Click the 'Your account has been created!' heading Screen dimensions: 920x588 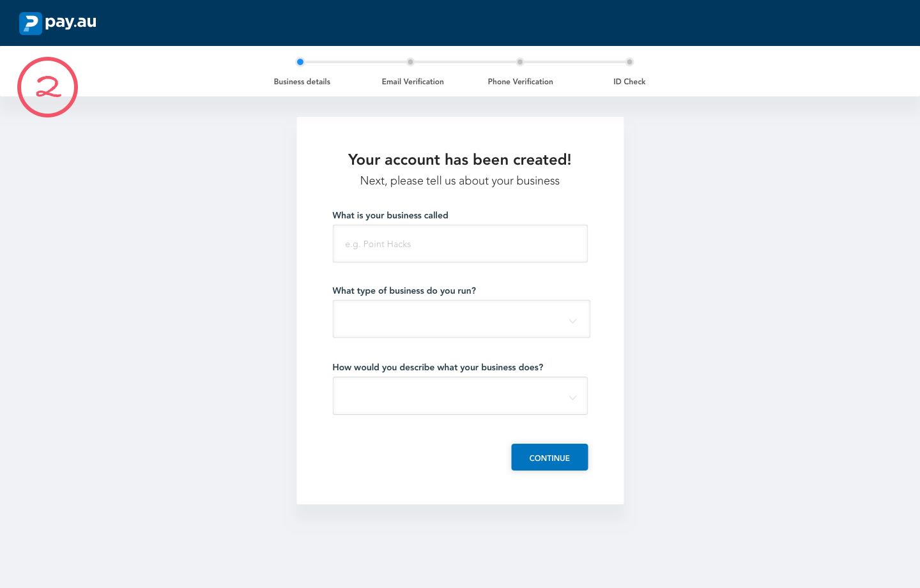tap(459, 160)
